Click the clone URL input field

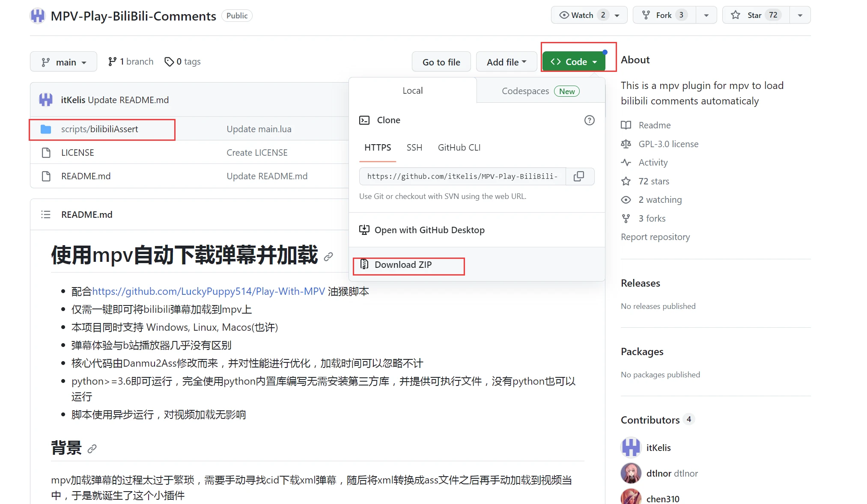462,176
